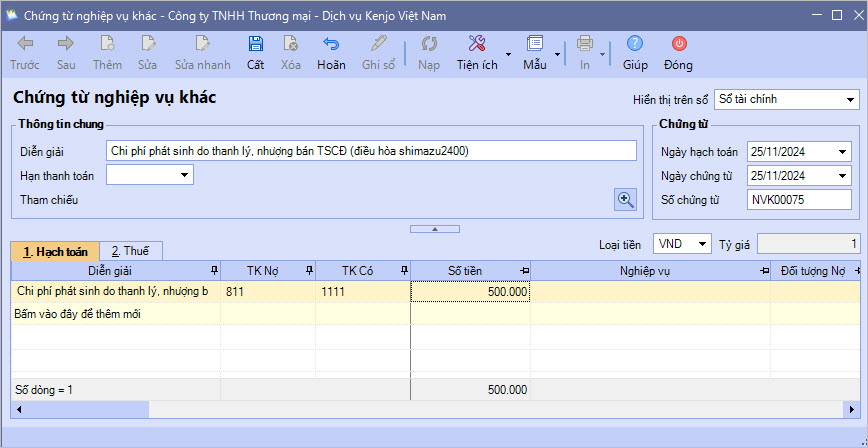Click 'Bấm vào đây để thêm mới' row

tap(78, 314)
